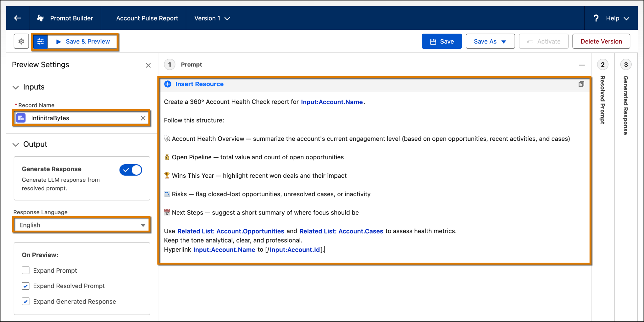Click 'Keep the tone analytical' line
The height and width of the screenshot is (322, 644).
coord(233,240)
